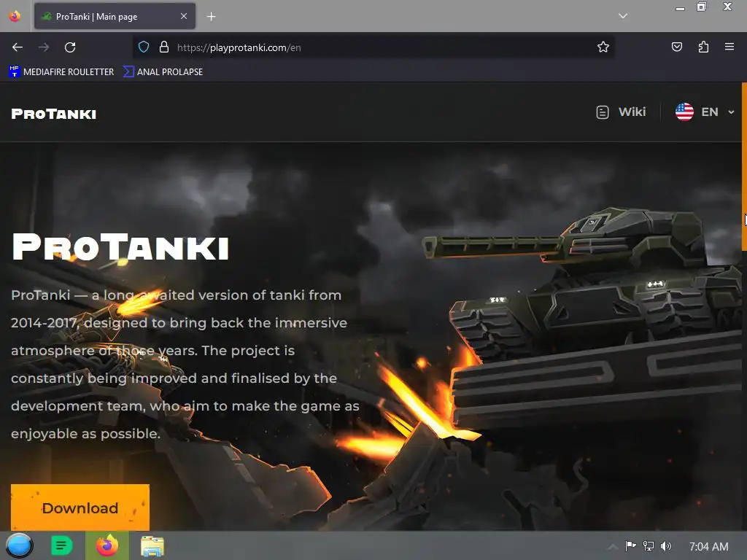The height and width of the screenshot is (560, 747).
Task: Click the network tray icon
Action: [x=649, y=546]
